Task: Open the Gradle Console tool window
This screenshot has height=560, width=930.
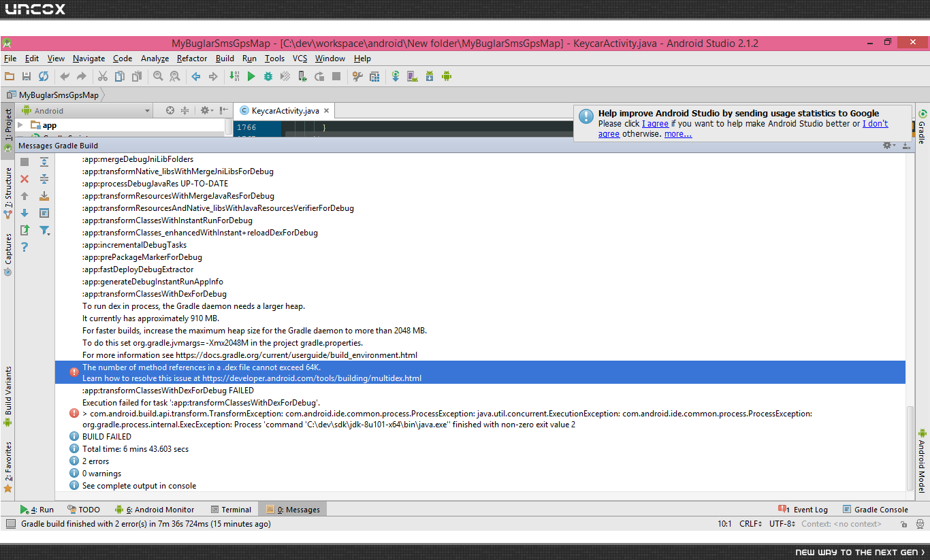Action: click(x=876, y=510)
